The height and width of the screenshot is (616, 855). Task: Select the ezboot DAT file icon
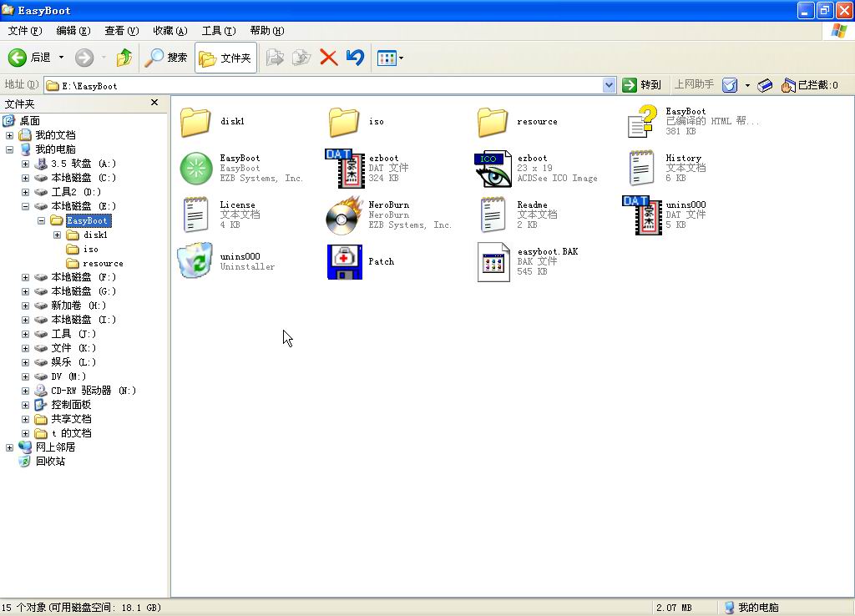[345, 169]
